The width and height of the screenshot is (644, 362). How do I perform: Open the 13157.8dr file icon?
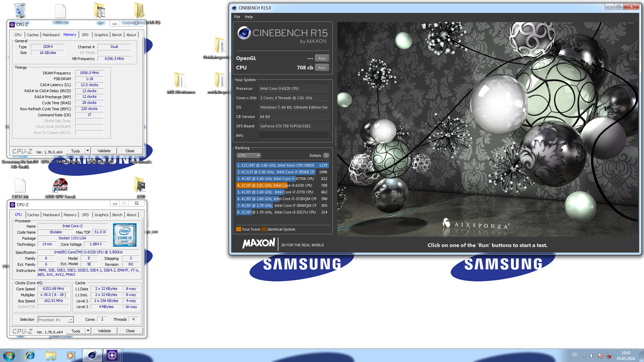(x=20, y=188)
